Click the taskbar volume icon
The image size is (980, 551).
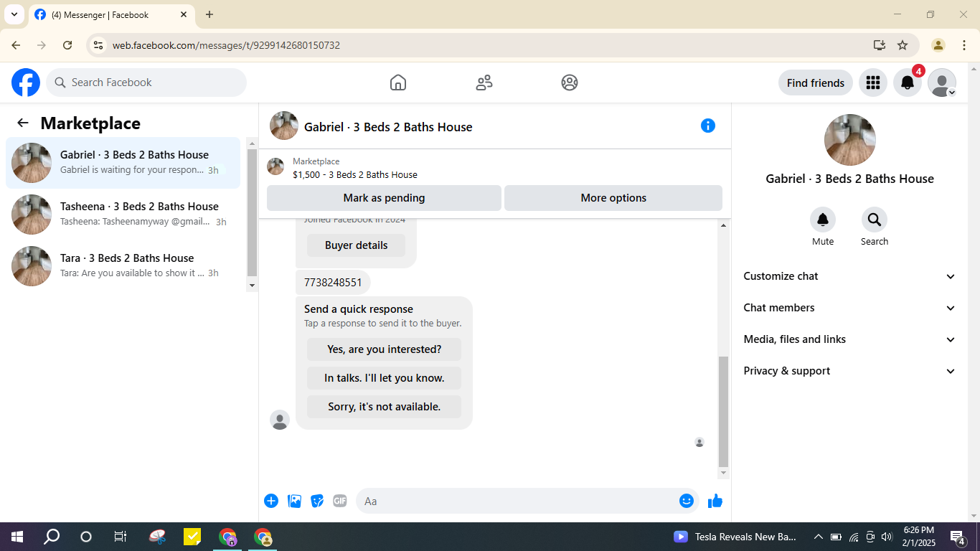[x=887, y=537]
